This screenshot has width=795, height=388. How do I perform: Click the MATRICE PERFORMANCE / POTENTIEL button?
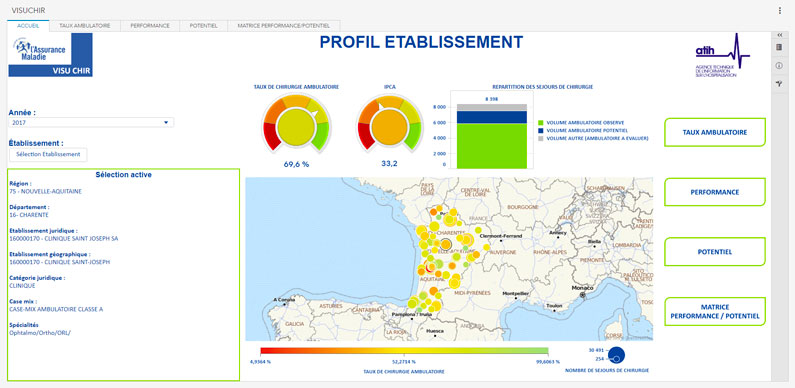pos(714,311)
